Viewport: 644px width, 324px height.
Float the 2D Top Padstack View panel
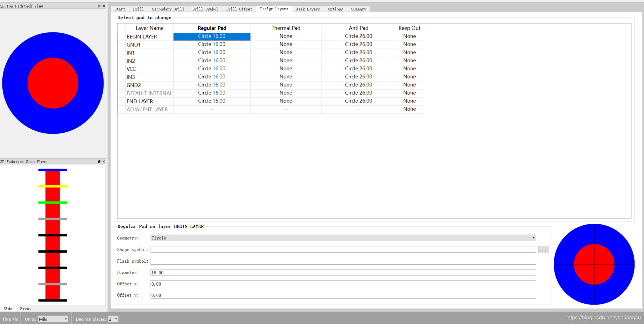point(99,6)
